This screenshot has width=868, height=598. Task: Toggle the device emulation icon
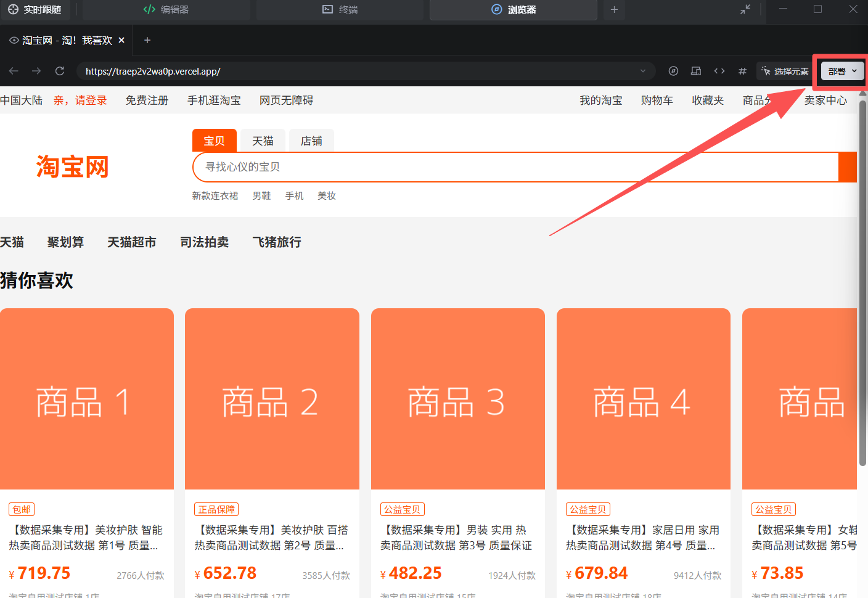click(696, 71)
